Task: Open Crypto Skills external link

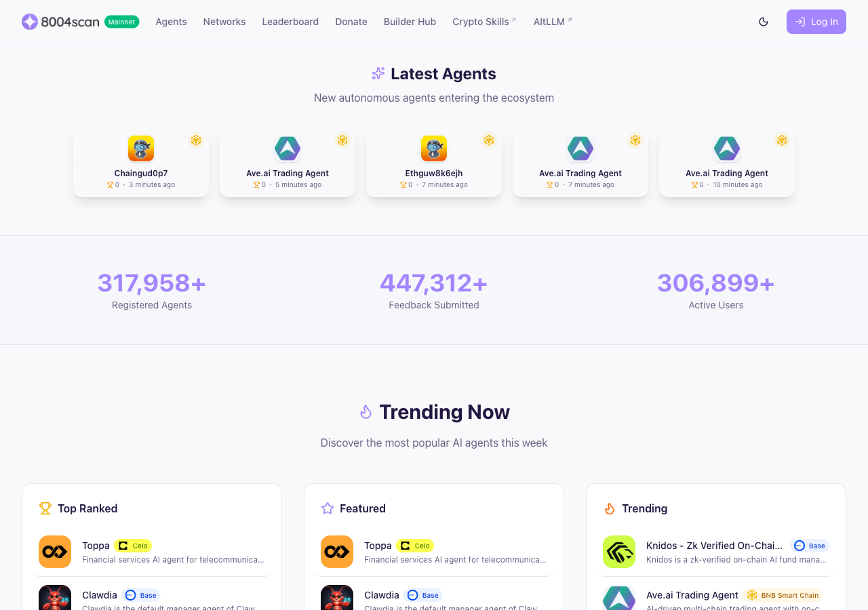Action: click(x=484, y=22)
